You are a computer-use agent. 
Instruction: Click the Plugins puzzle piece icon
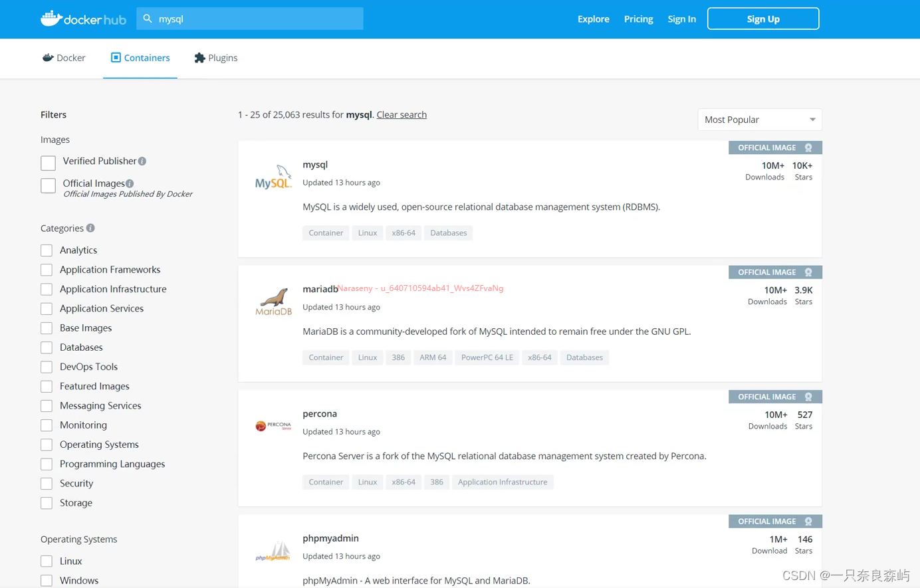tap(199, 58)
